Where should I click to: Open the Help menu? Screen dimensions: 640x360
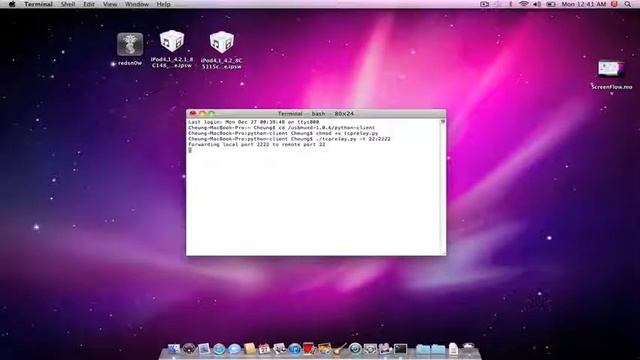(163, 4)
